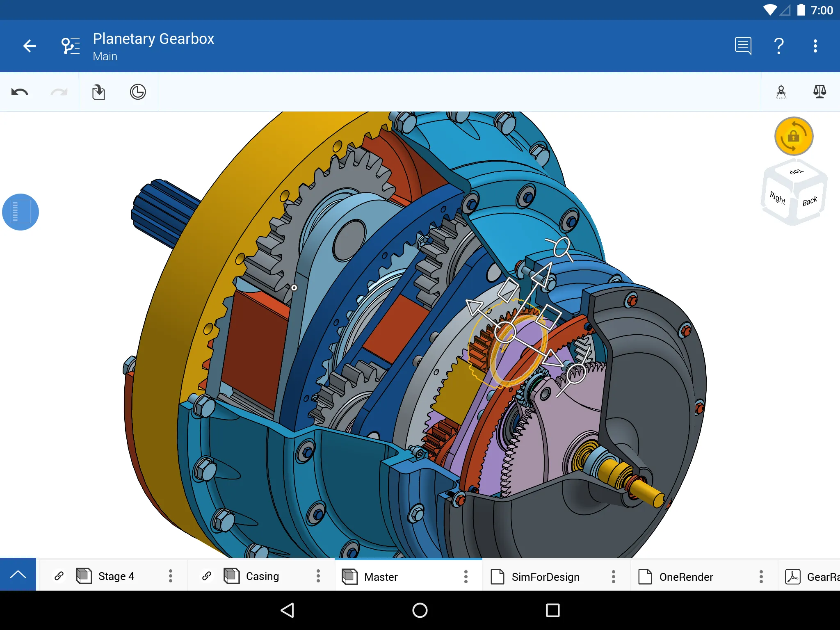Open the Casing tab's overflow menu
Screen dimensions: 840x630
[318, 576]
